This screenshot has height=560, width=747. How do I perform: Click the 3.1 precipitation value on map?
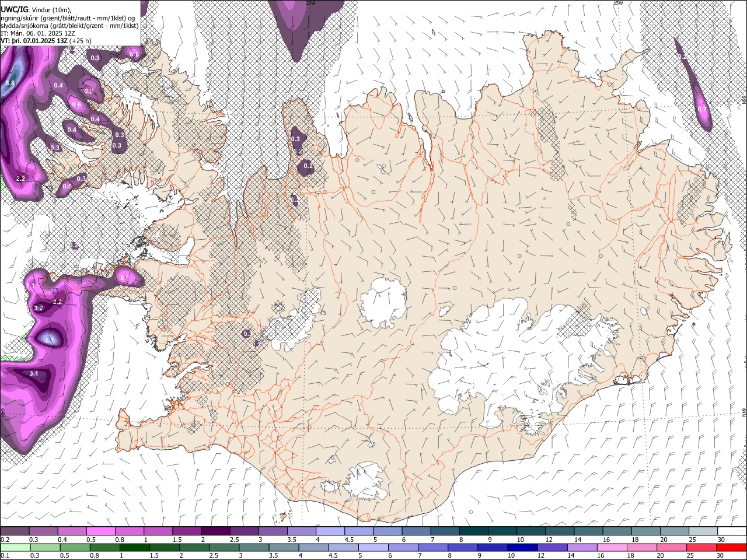[34, 373]
